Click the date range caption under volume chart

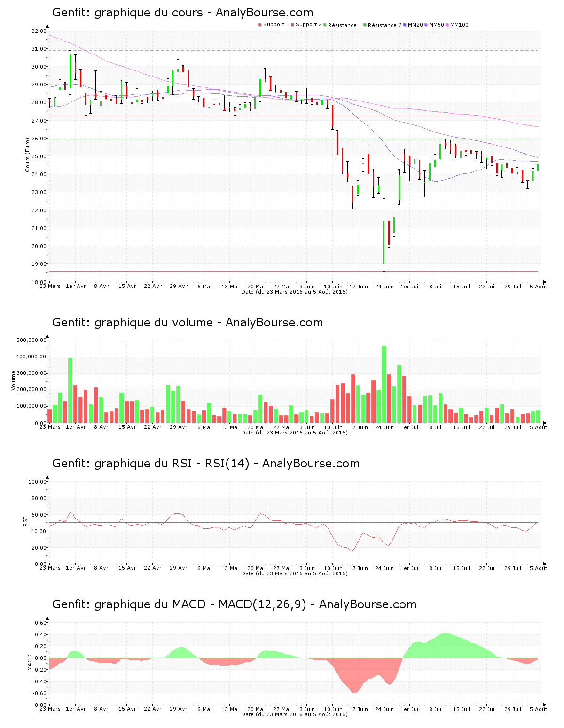294,433
